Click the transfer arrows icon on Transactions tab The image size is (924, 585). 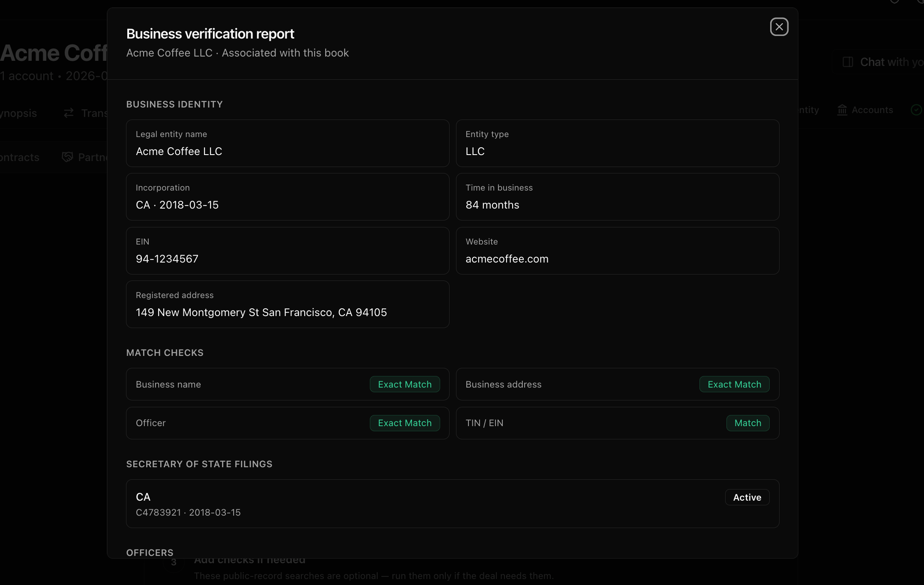click(x=69, y=113)
